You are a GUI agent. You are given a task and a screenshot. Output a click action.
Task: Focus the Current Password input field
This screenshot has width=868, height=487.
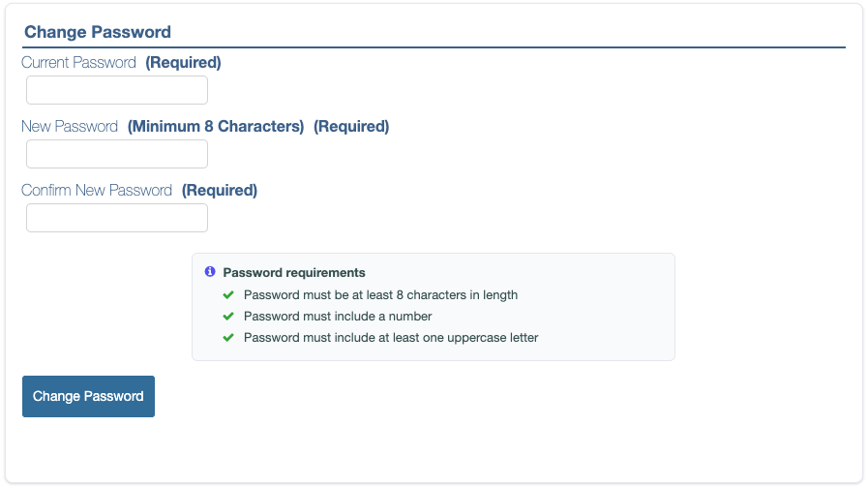117,90
